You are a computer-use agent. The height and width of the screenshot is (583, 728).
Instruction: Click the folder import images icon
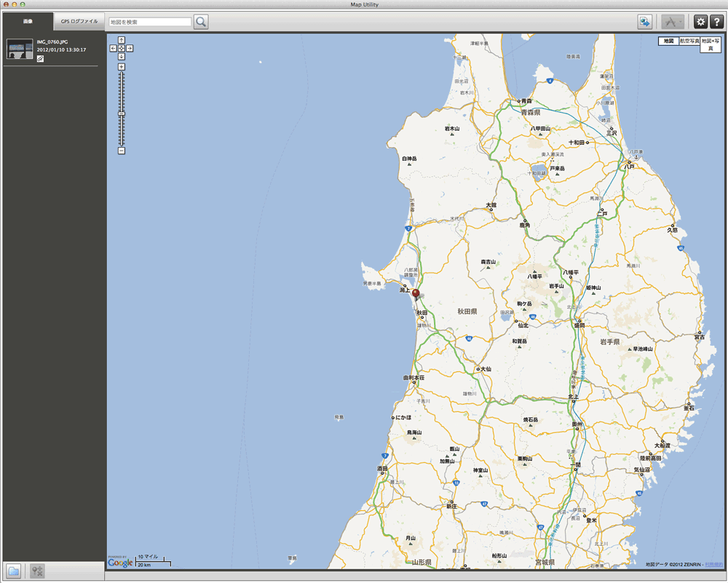coord(13,571)
